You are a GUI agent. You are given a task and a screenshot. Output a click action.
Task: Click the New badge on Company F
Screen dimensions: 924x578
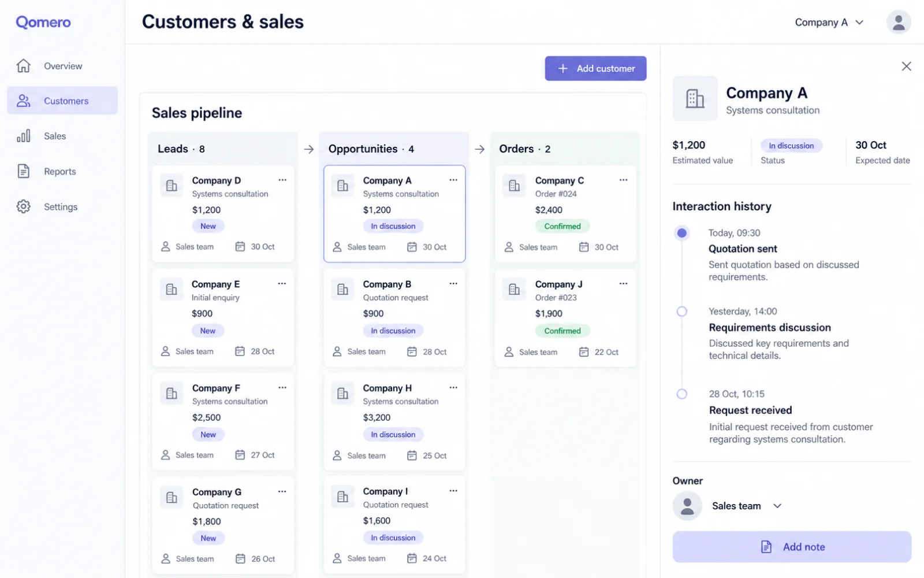208,435
